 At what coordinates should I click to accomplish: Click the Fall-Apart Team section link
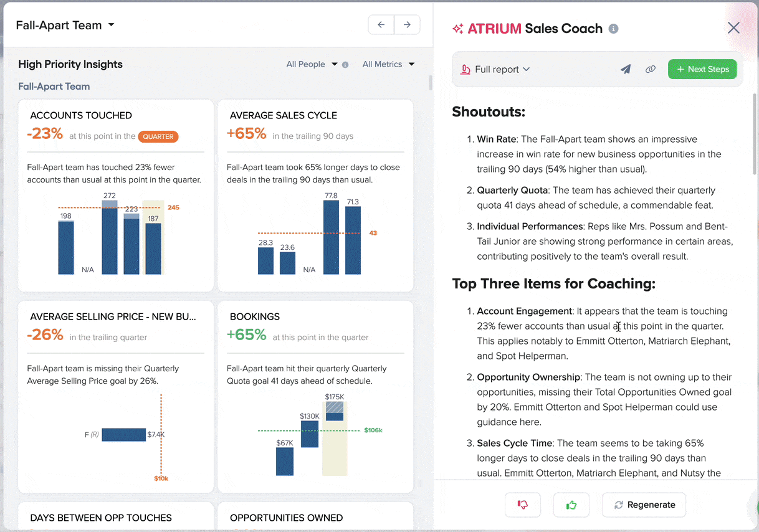[x=54, y=87]
